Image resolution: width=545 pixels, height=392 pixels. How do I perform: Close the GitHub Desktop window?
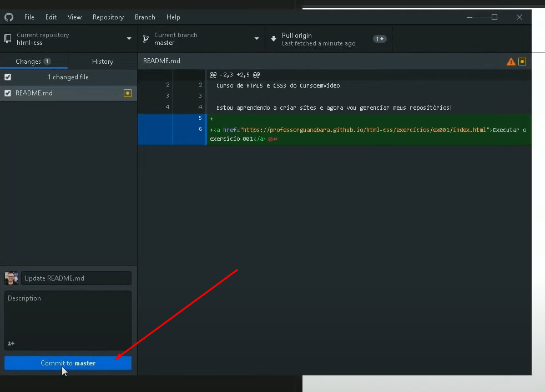519,17
